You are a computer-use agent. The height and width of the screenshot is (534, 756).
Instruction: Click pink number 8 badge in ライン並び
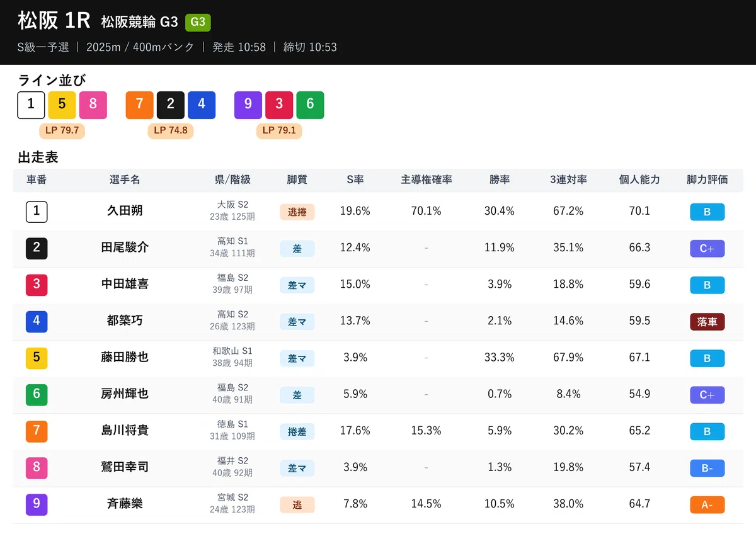[93, 105]
